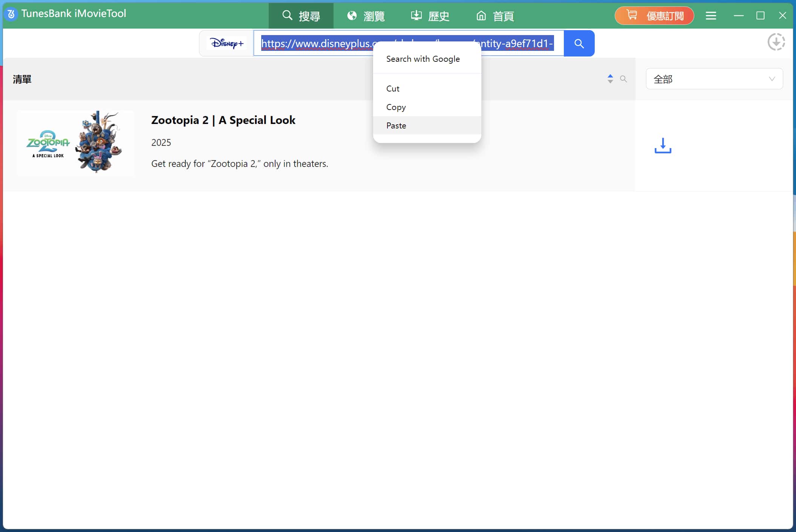The width and height of the screenshot is (796, 532).
Task: Click the blue search magnifier button
Action: pos(579,44)
